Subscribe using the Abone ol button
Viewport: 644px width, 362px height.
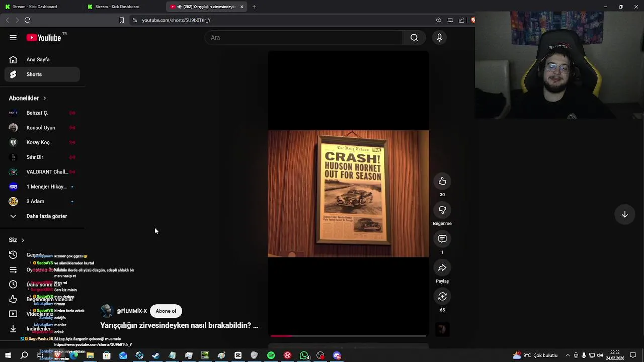pyautogui.click(x=166, y=311)
